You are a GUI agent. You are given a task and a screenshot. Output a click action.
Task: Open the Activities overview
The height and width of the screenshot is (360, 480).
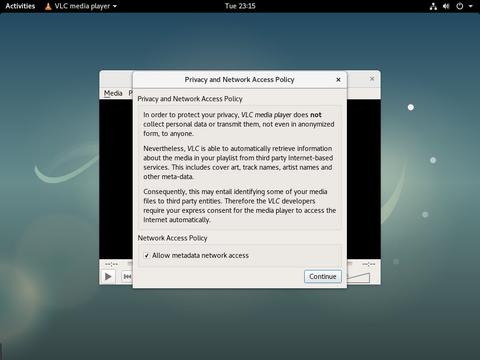[x=20, y=6]
